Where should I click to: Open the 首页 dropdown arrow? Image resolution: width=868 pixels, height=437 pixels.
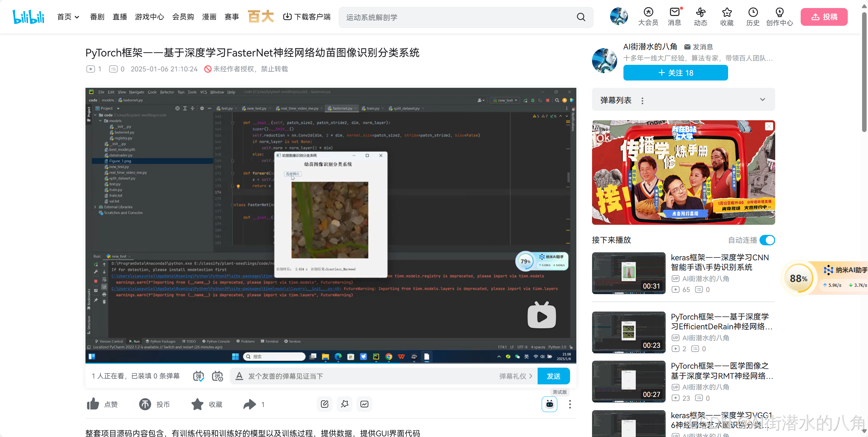tap(77, 17)
